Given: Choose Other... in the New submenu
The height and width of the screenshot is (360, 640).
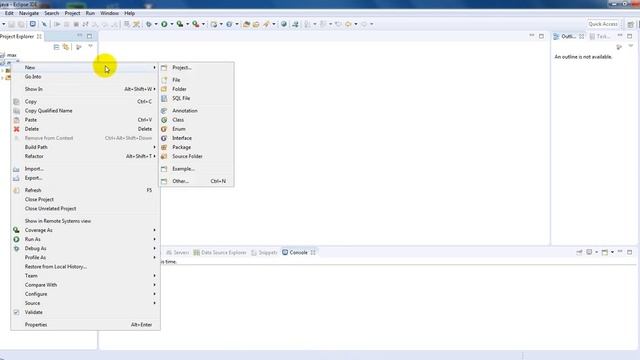Looking at the screenshot, I should (x=196, y=181).
